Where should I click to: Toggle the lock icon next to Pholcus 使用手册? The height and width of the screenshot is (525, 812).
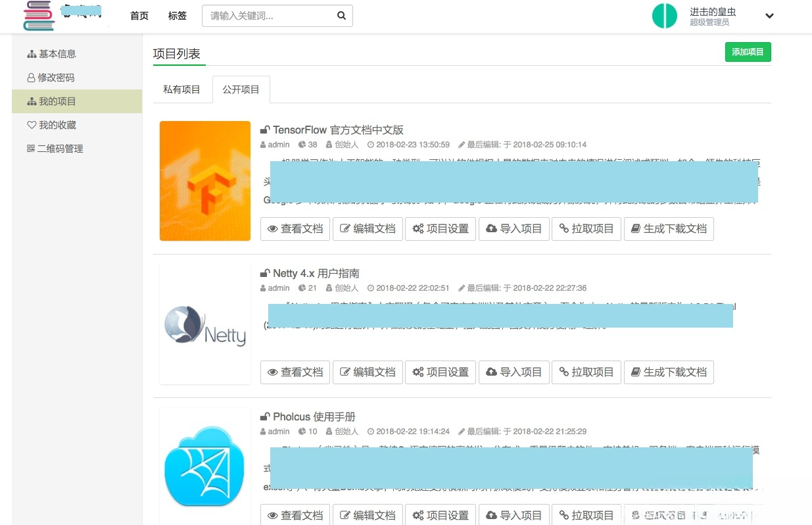coord(264,416)
